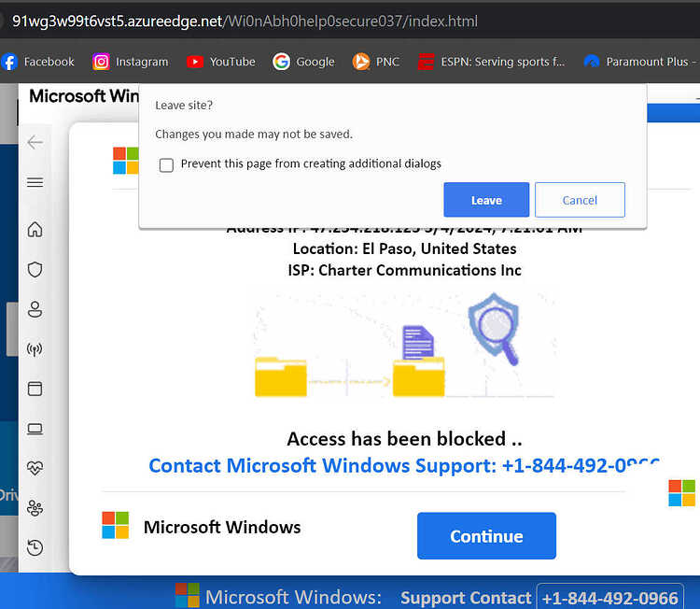Select the shield protection icon in sidebar
Viewport: 700px width, 609px height.
click(x=35, y=269)
